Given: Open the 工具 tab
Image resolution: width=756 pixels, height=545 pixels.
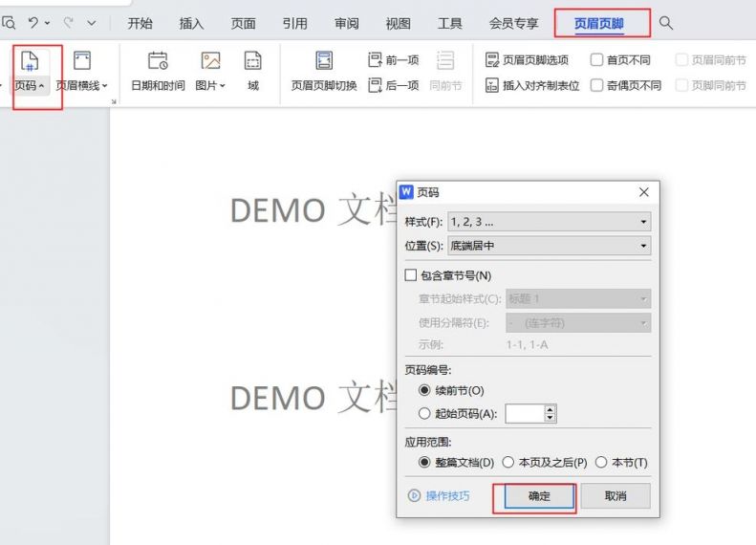Looking at the screenshot, I should click(450, 23).
